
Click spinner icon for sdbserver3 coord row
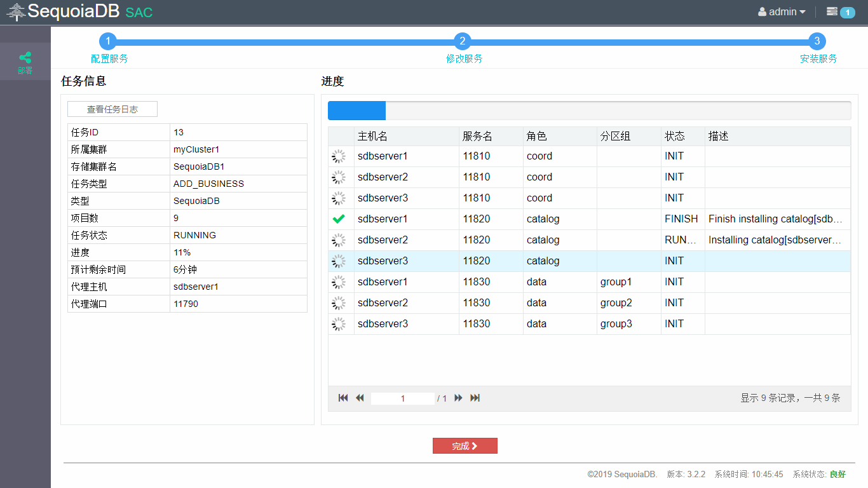pyautogui.click(x=339, y=198)
